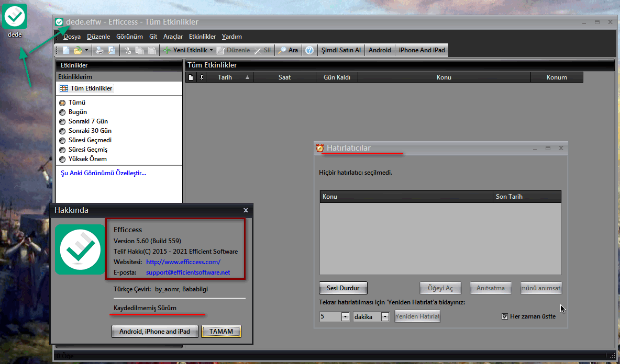Click Konu header in Hatırlatıcılar list
Viewport: 620px width, 364px height.
[x=406, y=197]
